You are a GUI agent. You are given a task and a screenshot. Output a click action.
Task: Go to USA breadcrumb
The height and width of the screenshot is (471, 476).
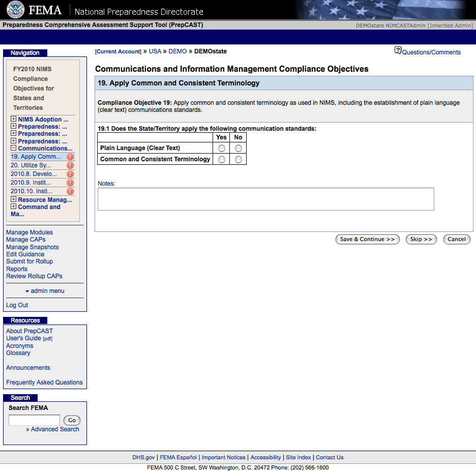pos(155,51)
